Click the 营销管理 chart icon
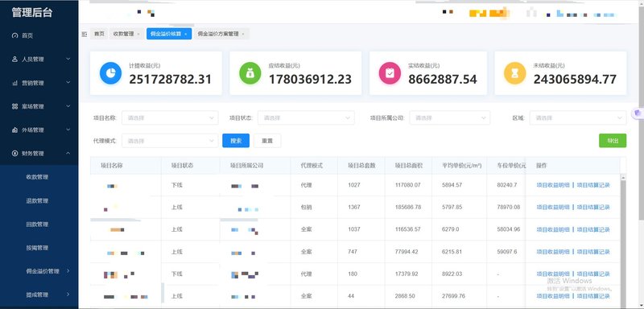The width and height of the screenshot is (644, 309). coord(15,83)
